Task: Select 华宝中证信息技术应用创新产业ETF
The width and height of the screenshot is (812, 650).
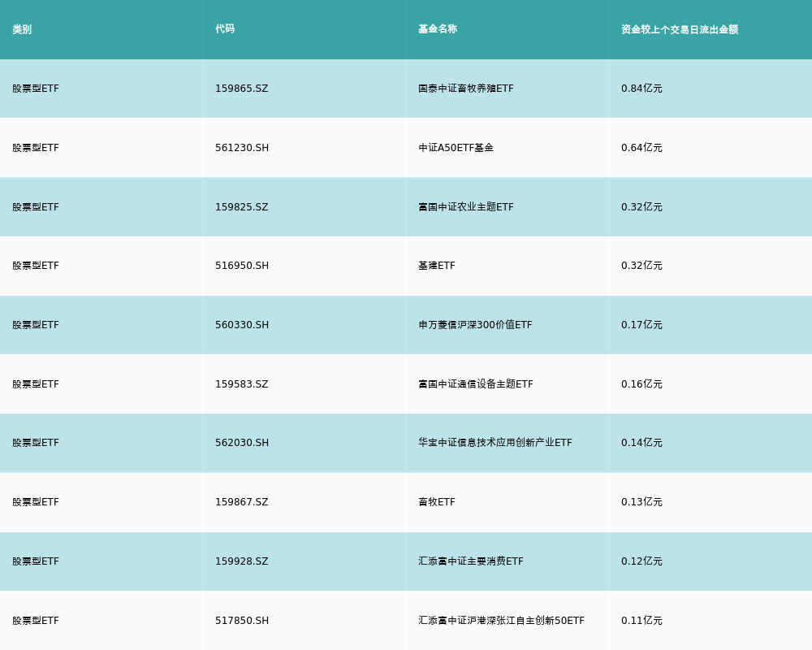Action: click(495, 443)
